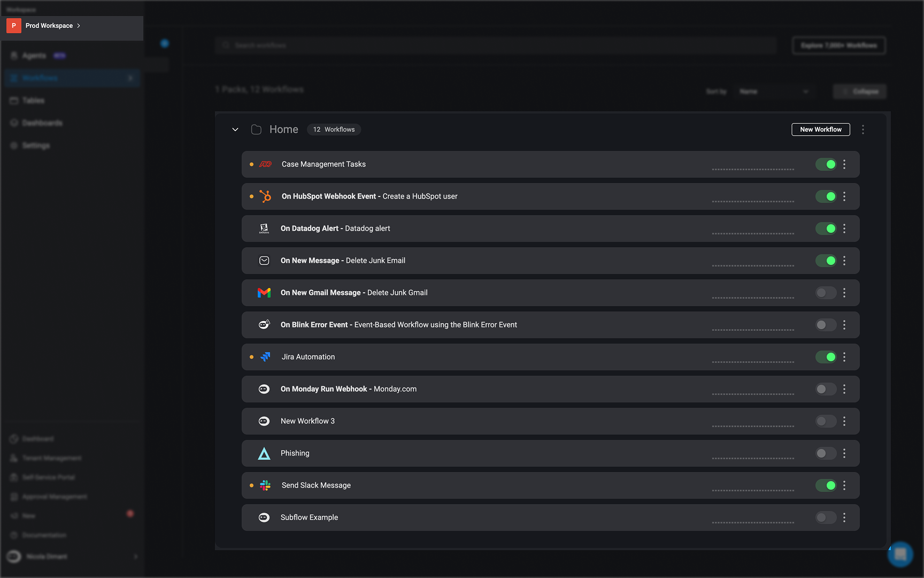Open the Sort by Name dropdown
924x578 pixels.
point(774,92)
